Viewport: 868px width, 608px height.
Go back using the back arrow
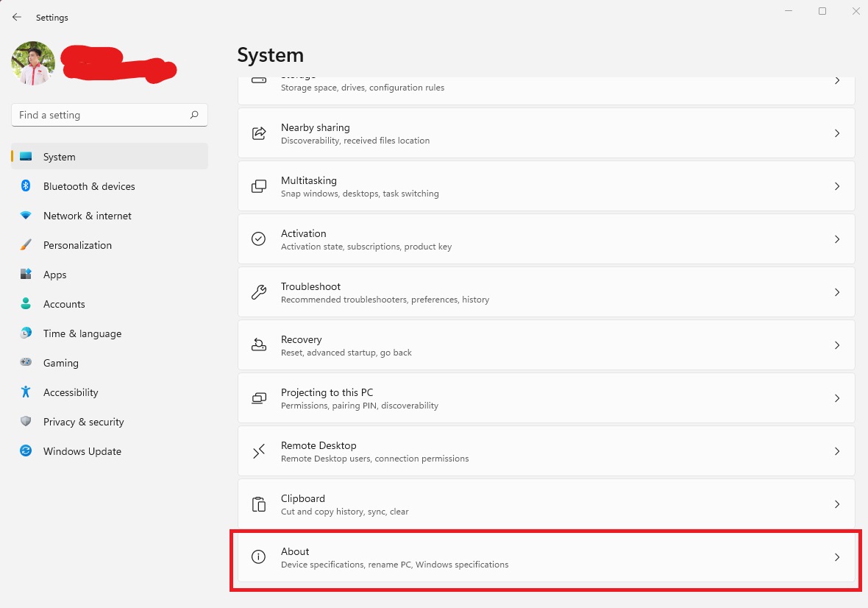pyautogui.click(x=17, y=17)
